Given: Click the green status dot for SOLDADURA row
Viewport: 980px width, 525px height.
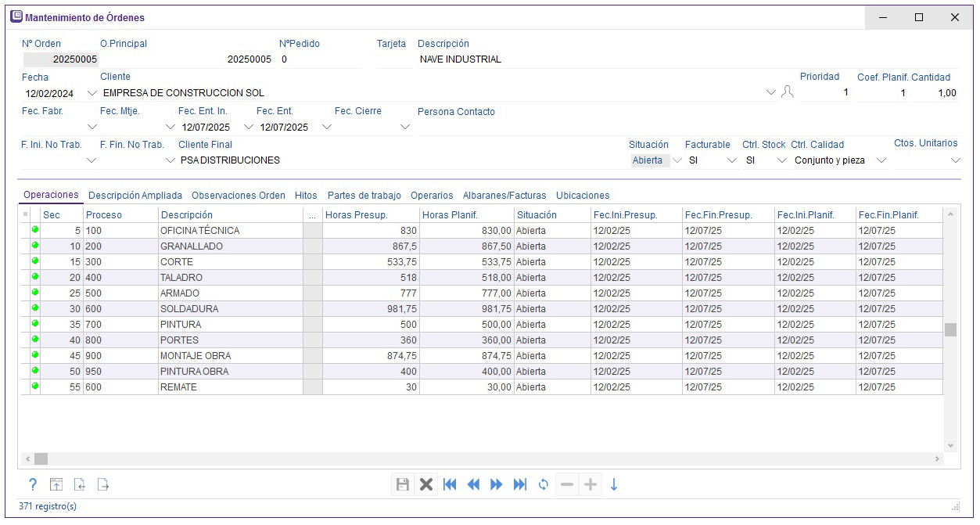Looking at the screenshot, I should [35, 308].
